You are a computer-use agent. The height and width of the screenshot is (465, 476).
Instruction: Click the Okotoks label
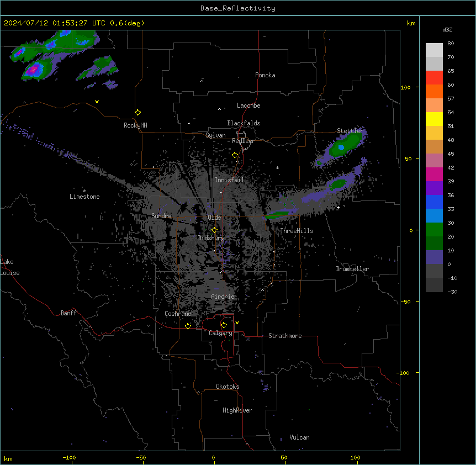pos(228,387)
